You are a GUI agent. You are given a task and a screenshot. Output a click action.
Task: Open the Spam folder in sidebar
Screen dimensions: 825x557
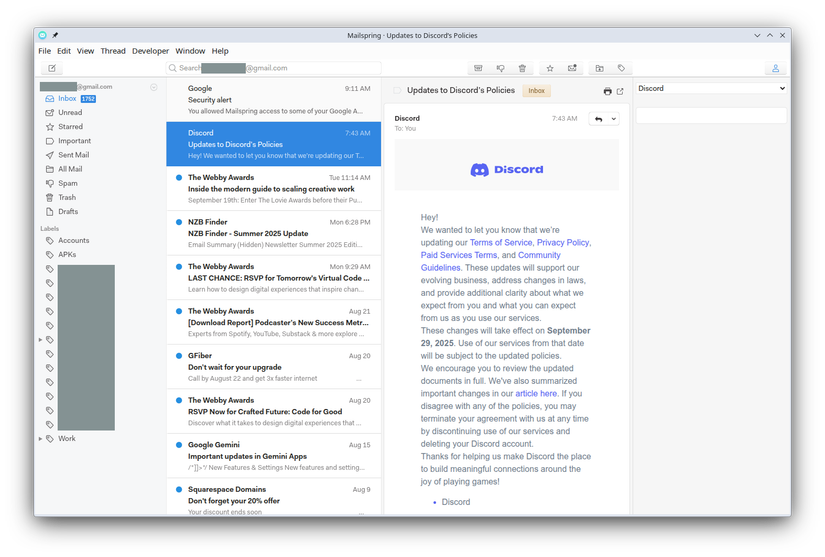tap(68, 184)
